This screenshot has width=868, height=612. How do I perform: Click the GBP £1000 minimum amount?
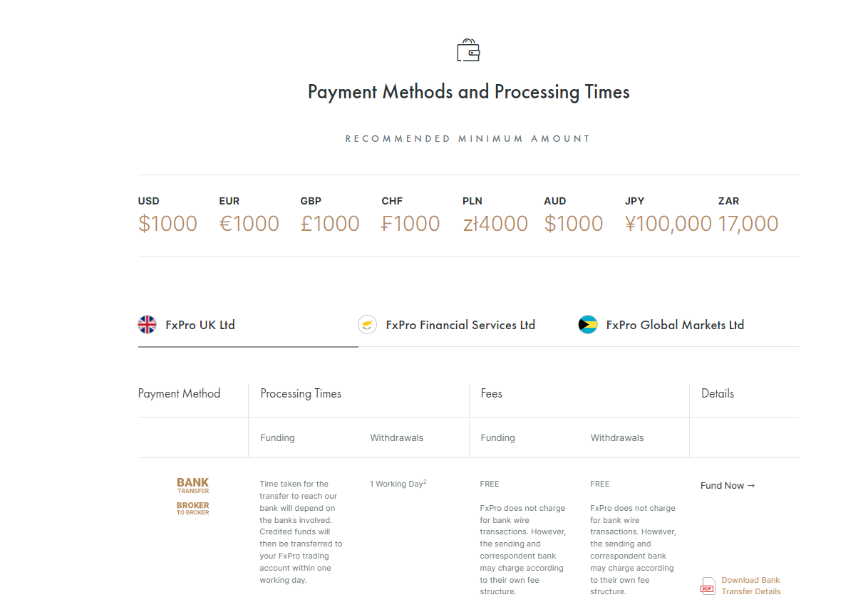pos(330,224)
